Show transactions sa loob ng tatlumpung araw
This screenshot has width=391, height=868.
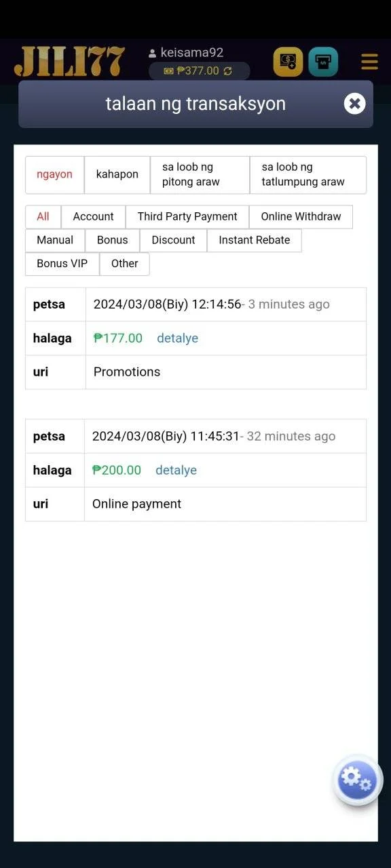click(308, 175)
